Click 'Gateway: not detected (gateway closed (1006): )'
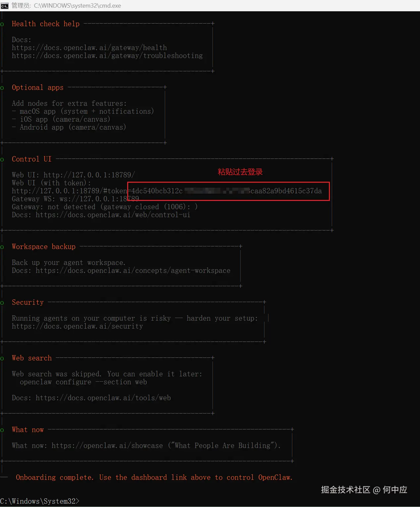The image size is (420, 507). [x=105, y=207]
